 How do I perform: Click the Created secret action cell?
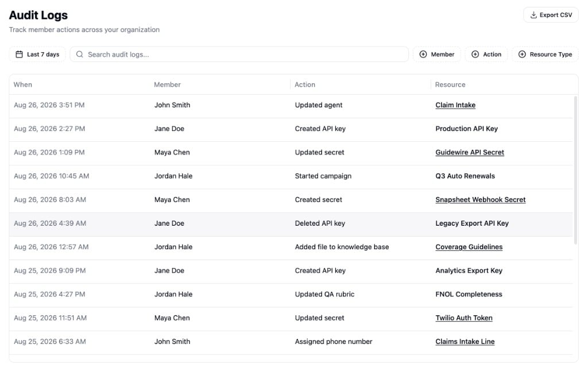tap(318, 200)
